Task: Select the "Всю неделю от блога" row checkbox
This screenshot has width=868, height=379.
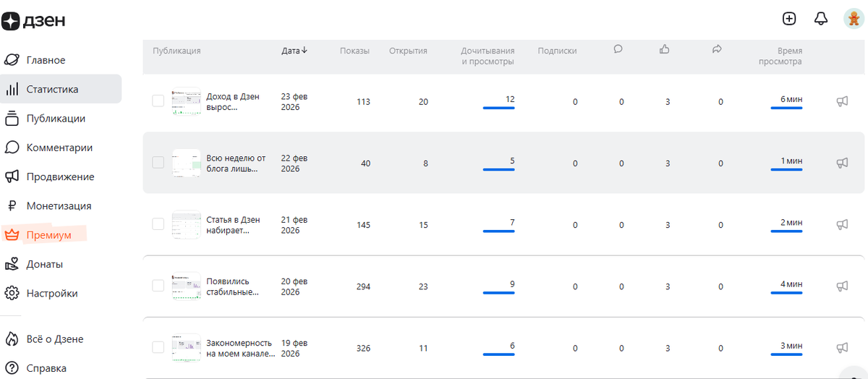Action: click(158, 163)
